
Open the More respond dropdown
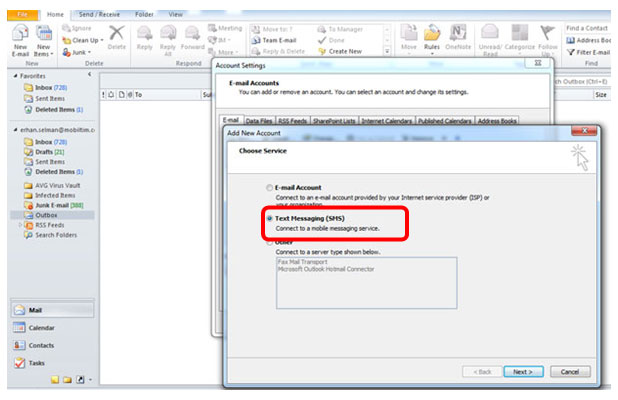[x=223, y=52]
